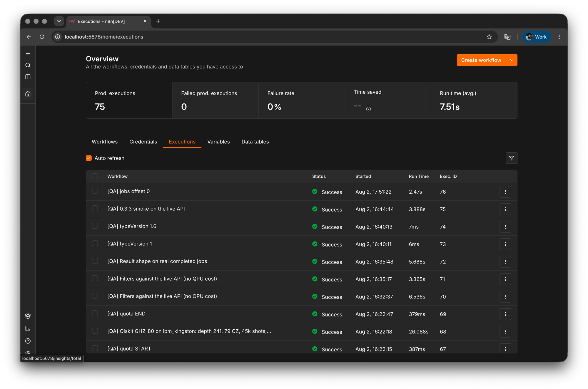Open the actions menu for execution 74
The image size is (588, 389).
tap(505, 227)
